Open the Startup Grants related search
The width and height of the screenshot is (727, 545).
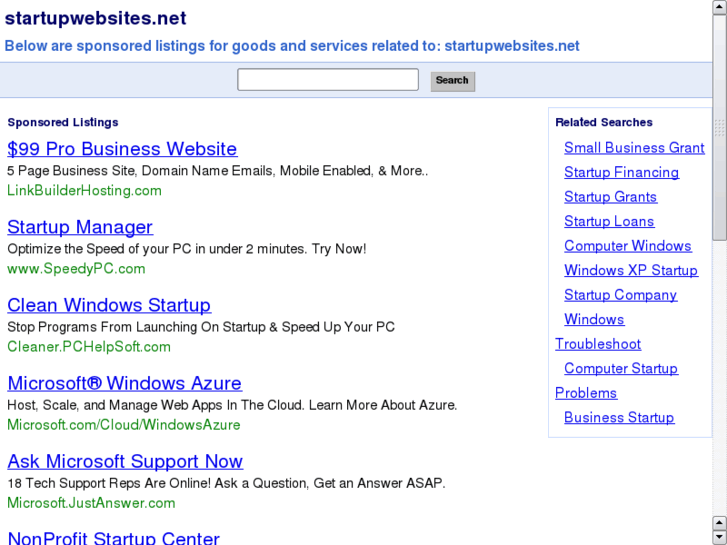(x=610, y=197)
